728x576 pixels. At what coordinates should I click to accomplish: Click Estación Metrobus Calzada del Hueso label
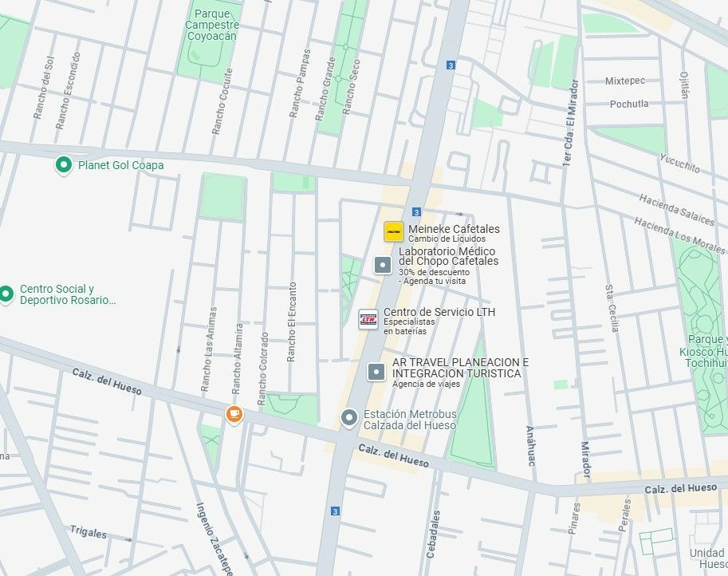(x=410, y=420)
